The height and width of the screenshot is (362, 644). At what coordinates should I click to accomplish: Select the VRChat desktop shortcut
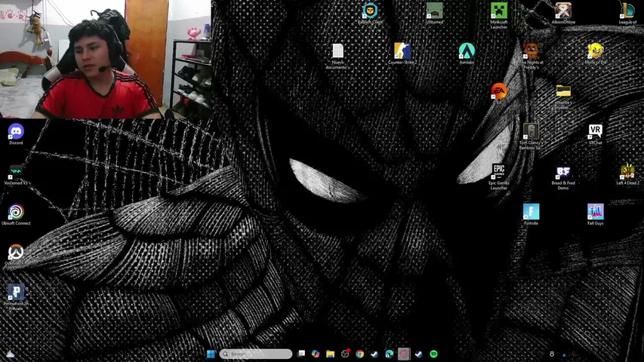pos(596,131)
